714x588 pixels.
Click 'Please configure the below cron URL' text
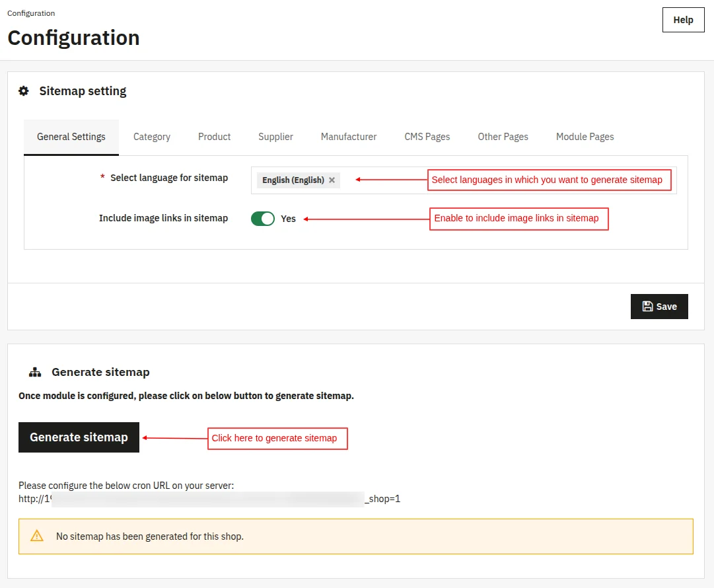[126, 486]
